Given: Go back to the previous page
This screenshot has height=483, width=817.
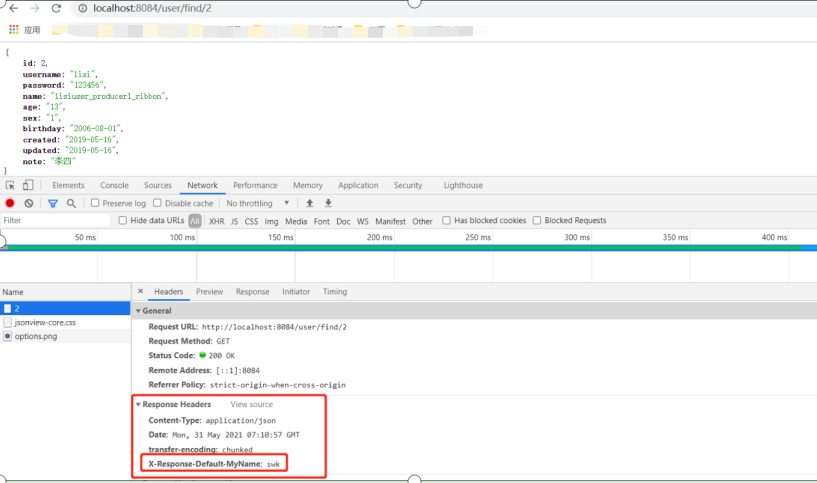Looking at the screenshot, I should pyautogui.click(x=14, y=8).
